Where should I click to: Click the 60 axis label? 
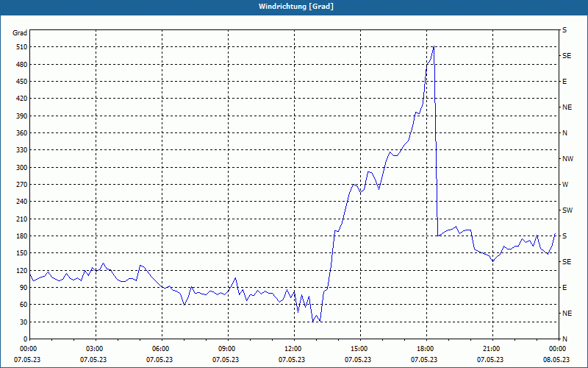[x=24, y=304]
